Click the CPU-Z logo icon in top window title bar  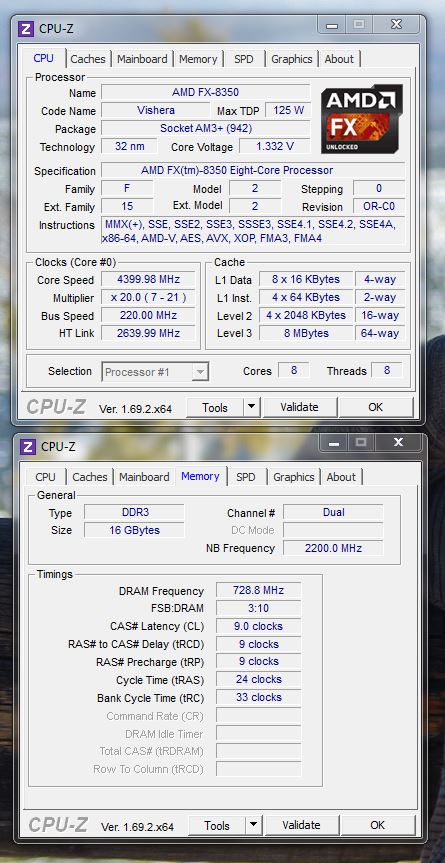coord(26,29)
